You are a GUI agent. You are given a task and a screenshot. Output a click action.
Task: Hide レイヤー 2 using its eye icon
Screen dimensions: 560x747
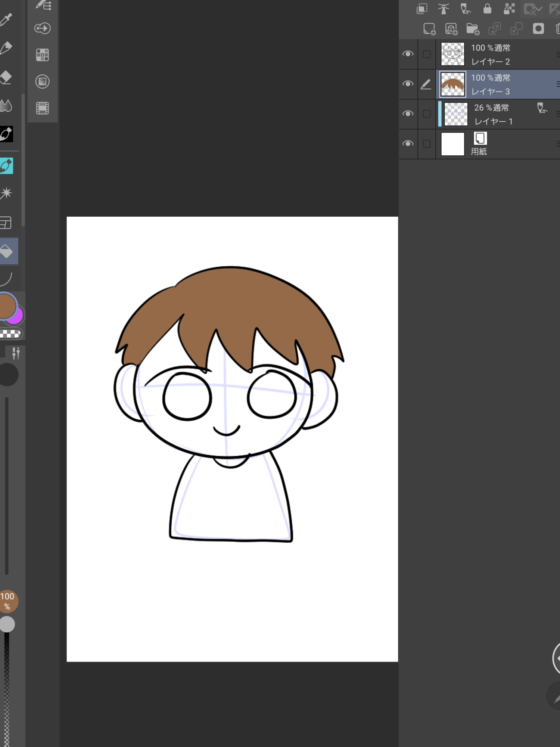pyautogui.click(x=408, y=54)
